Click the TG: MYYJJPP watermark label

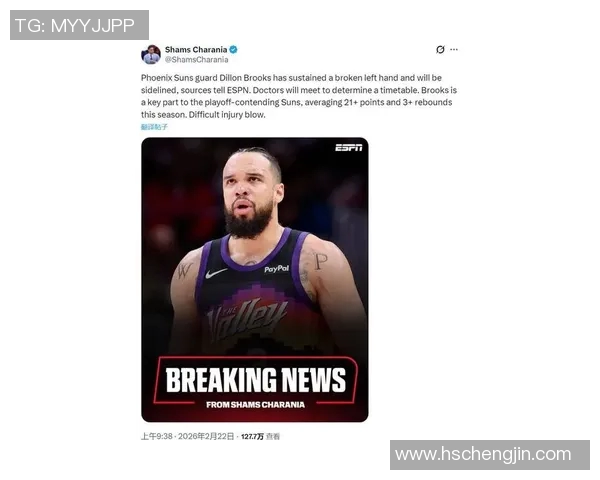click(79, 25)
